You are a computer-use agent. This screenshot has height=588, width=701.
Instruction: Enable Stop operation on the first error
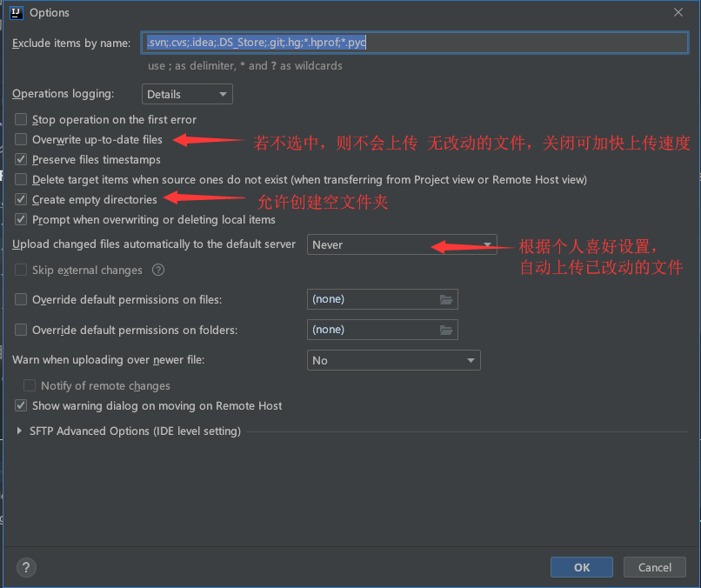coord(21,119)
